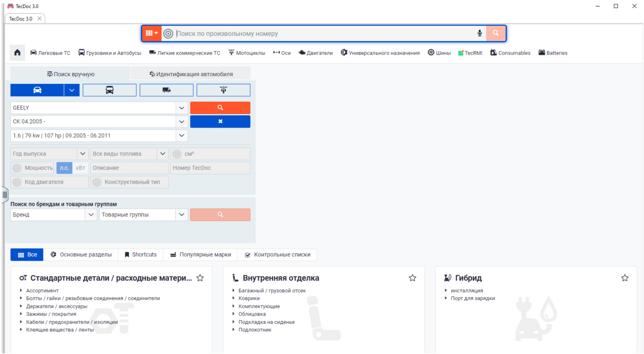Open Все виды топлива dropdown
The width and height of the screenshot is (644, 354).
pos(163,154)
